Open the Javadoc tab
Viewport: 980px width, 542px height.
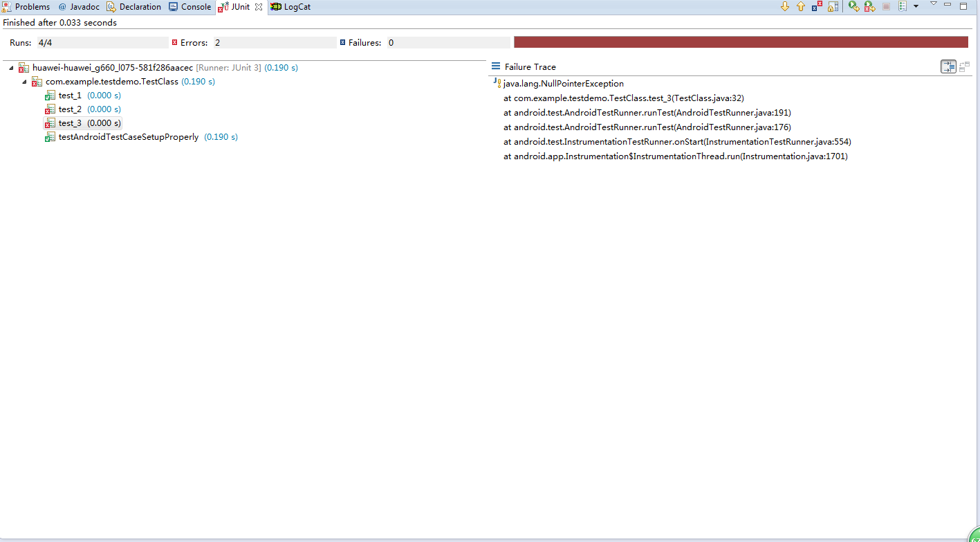pos(79,7)
